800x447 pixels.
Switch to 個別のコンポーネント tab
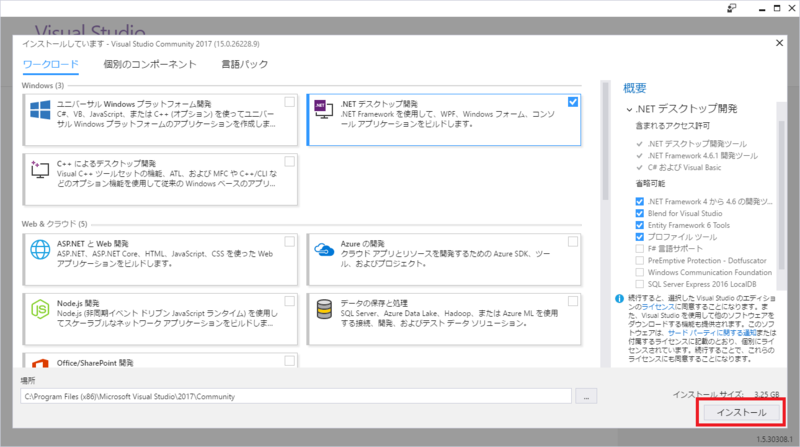(x=149, y=64)
